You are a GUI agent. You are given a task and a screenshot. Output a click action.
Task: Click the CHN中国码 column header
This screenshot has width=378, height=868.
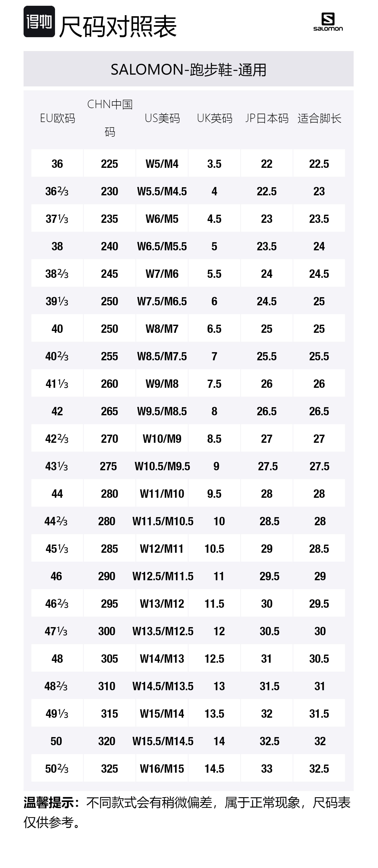(x=109, y=118)
